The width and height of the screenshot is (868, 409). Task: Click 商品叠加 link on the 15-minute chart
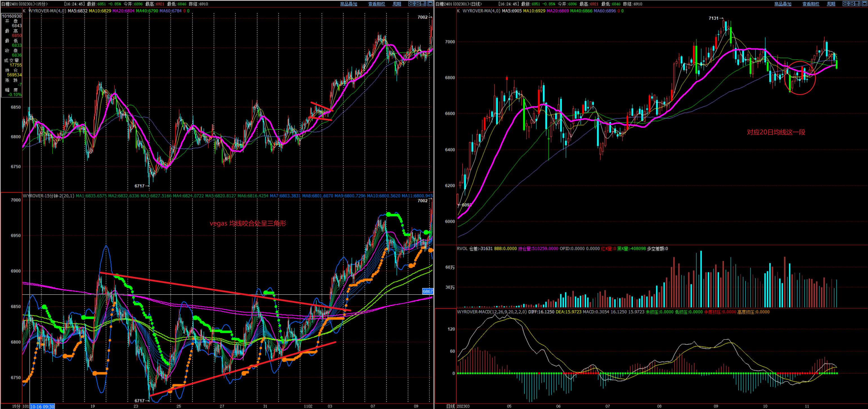pos(348,4)
